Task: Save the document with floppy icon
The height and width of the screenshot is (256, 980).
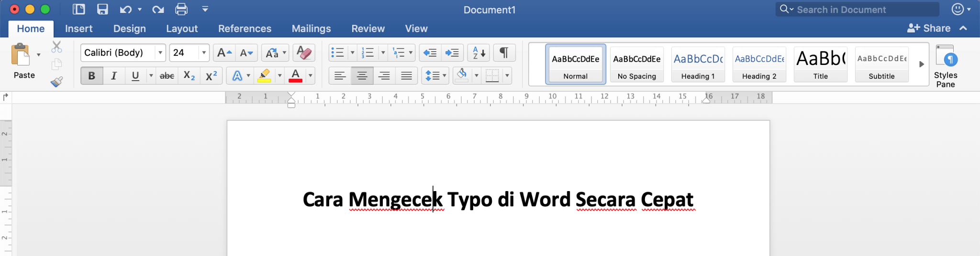Action: pyautogui.click(x=102, y=9)
